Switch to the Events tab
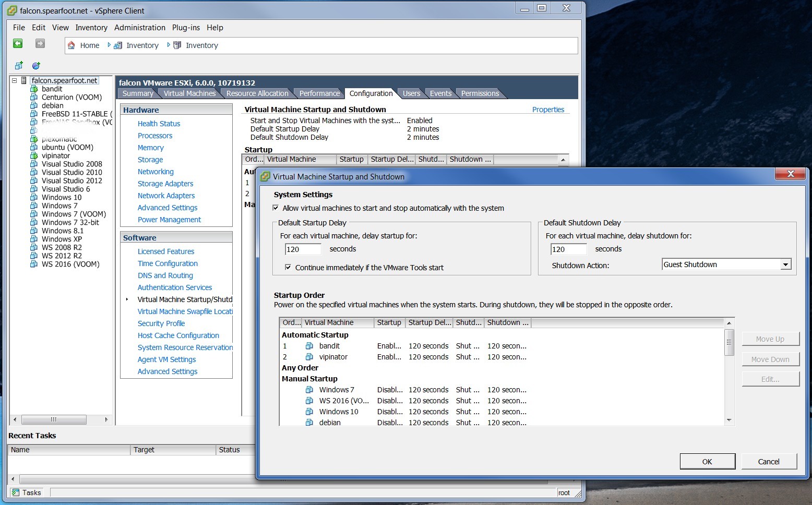 click(440, 93)
